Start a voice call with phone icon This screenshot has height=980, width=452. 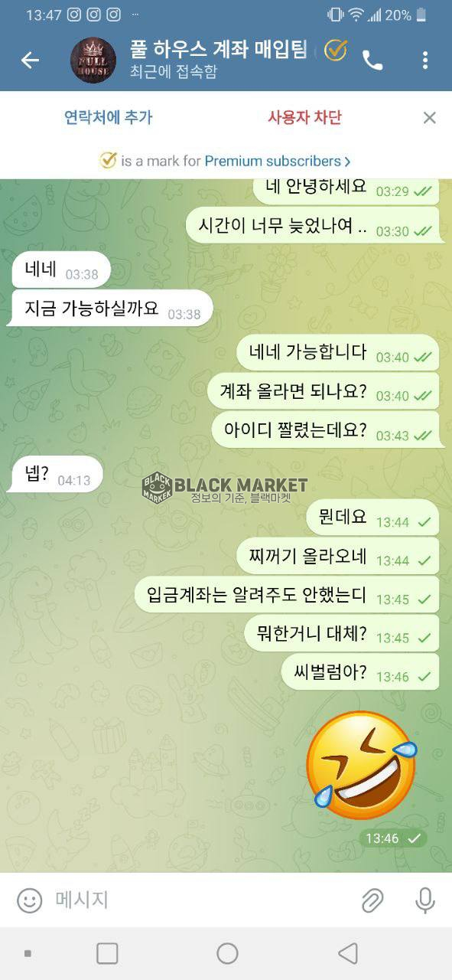(372, 60)
